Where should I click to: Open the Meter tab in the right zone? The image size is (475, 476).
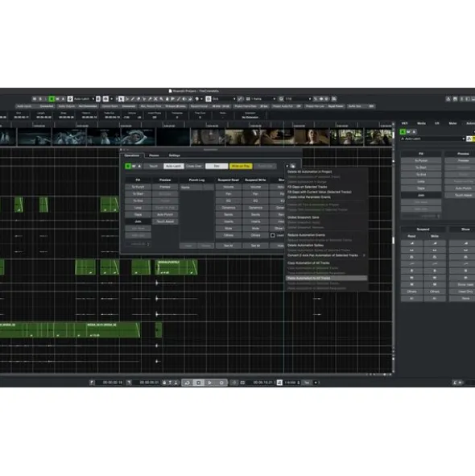(452, 123)
